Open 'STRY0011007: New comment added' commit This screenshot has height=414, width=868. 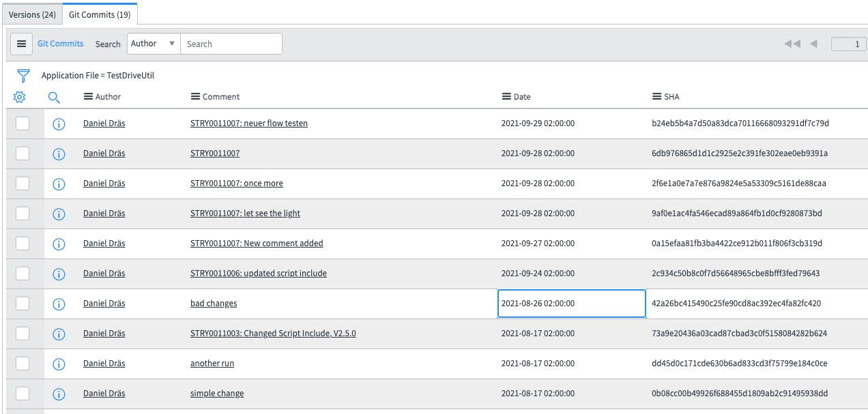coord(257,243)
